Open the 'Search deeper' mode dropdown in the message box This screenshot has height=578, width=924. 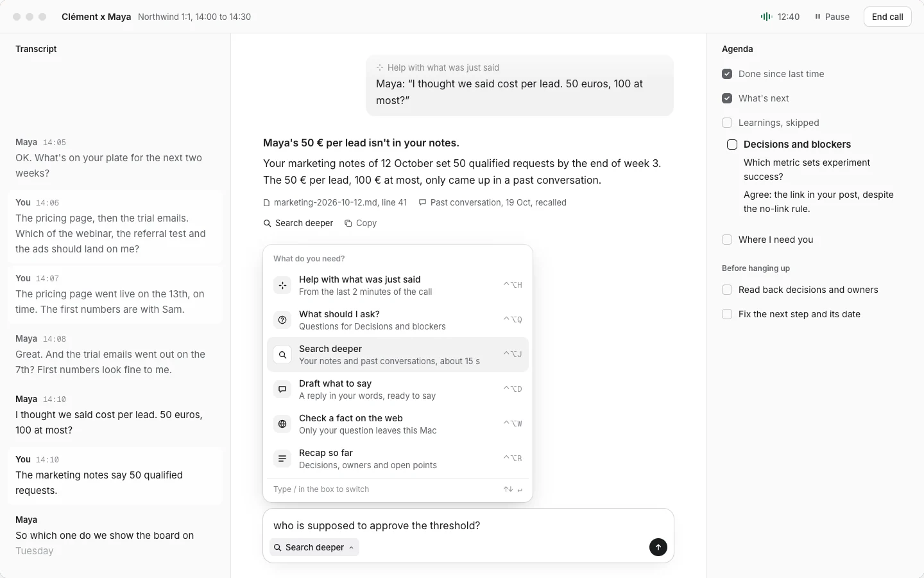[314, 547]
